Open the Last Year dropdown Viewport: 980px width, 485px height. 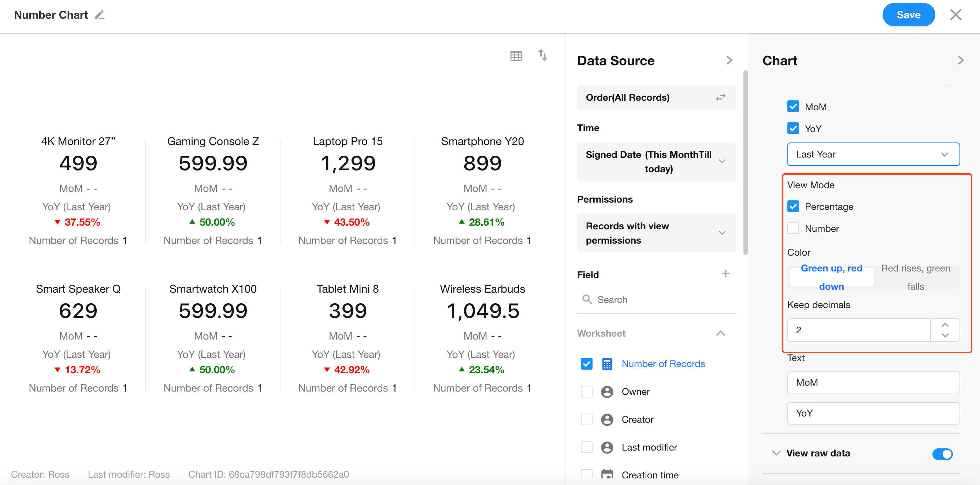click(x=873, y=155)
